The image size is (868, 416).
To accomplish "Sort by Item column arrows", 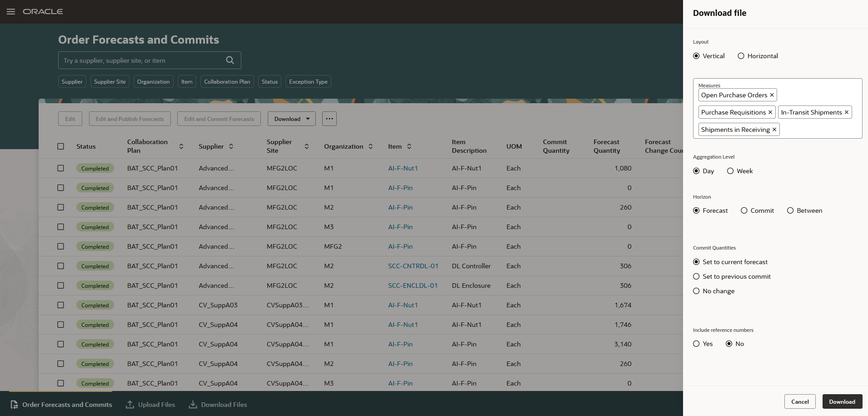I will tap(409, 146).
